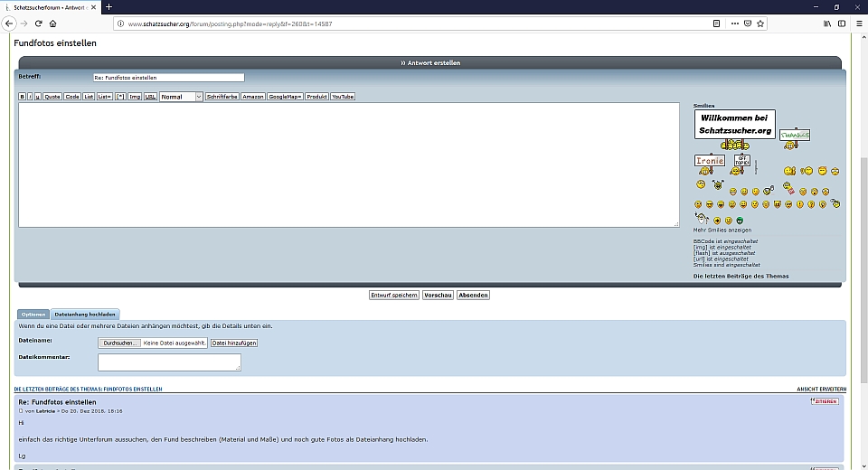This screenshot has height=470, width=868.
Task: Open the Schriftfarbe color picker
Action: tap(222, 97)
